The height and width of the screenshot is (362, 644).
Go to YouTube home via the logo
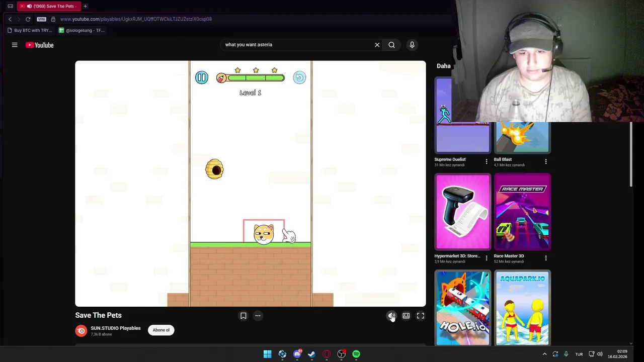coord(40,45)
